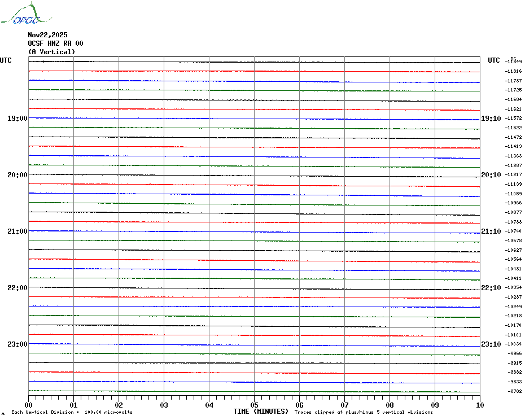
Task: Click the -11849 offset value at top right
Action: pos(514,62)
